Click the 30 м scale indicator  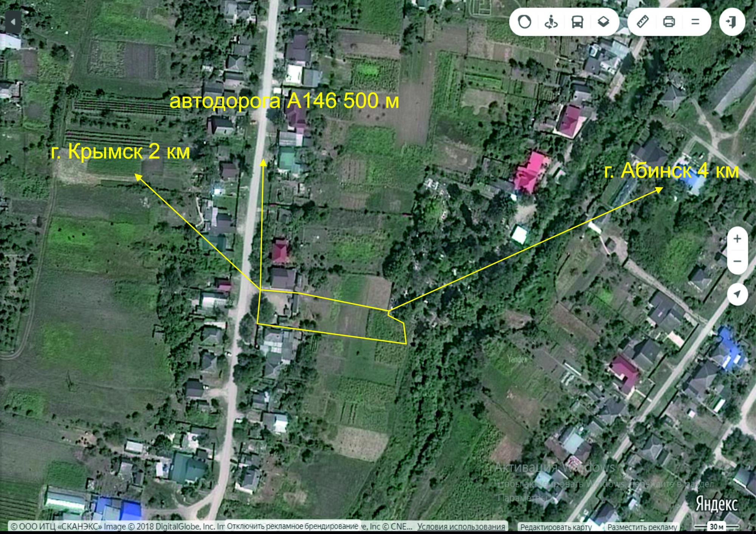click(x=717, y=526)
